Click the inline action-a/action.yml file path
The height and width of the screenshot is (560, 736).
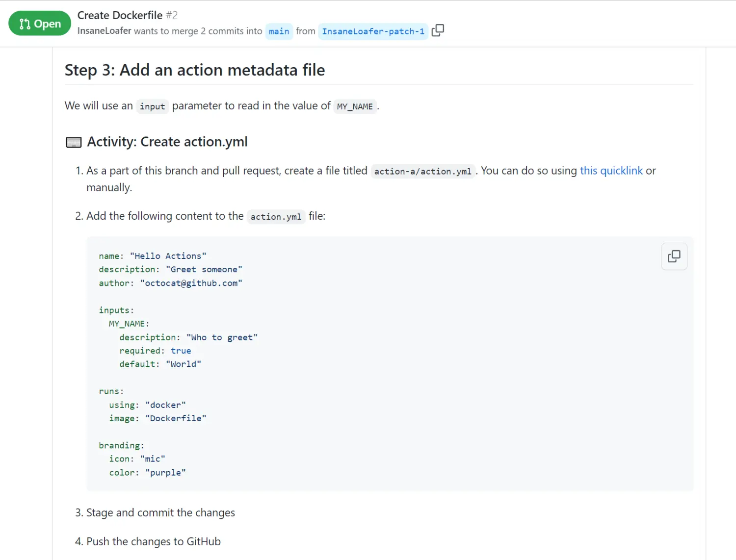422,171
